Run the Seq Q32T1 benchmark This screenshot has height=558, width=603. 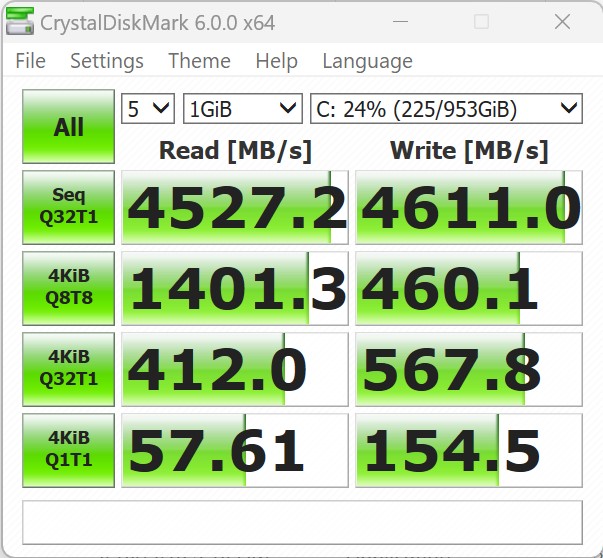pyautogui.click(x=68, y=207)
